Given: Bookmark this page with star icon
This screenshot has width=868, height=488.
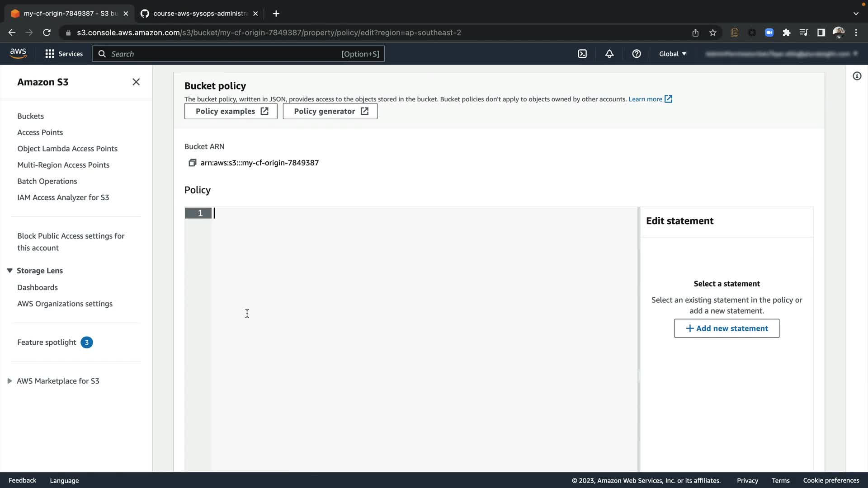Looking at the screenshot, I should pyautogui.click(x=713, y=33).
